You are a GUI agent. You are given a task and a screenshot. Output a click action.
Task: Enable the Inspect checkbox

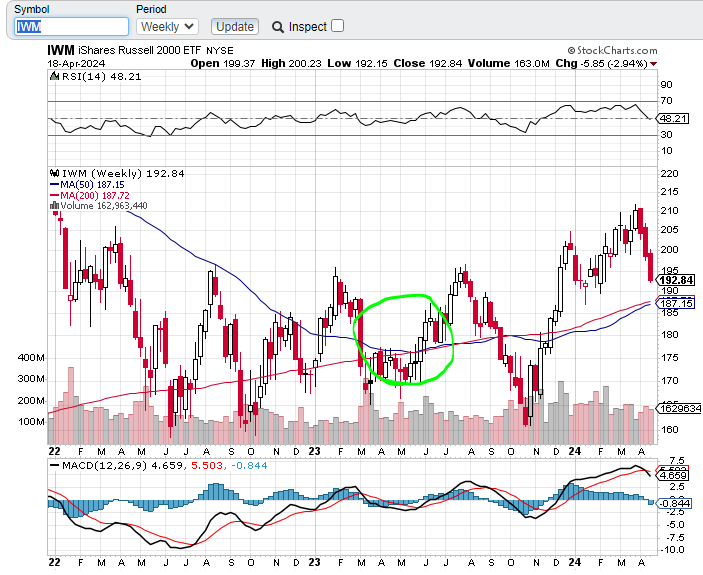338,26
